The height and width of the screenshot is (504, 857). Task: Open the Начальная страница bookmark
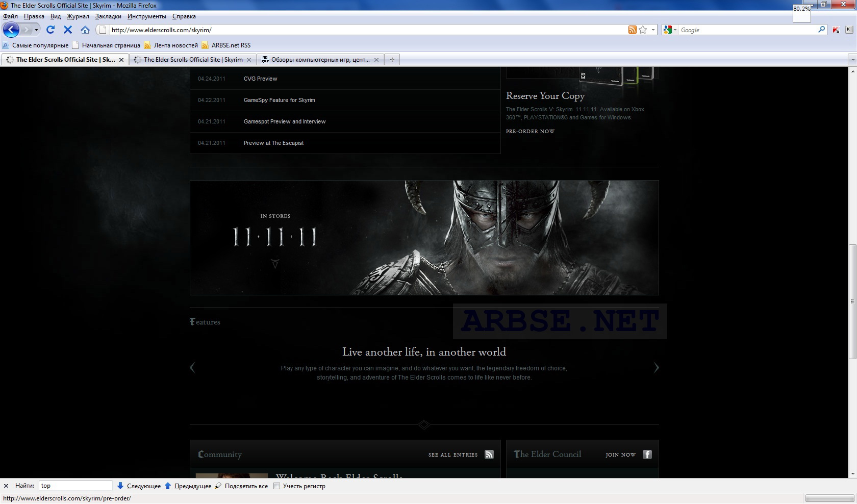[x=106, y=45]
